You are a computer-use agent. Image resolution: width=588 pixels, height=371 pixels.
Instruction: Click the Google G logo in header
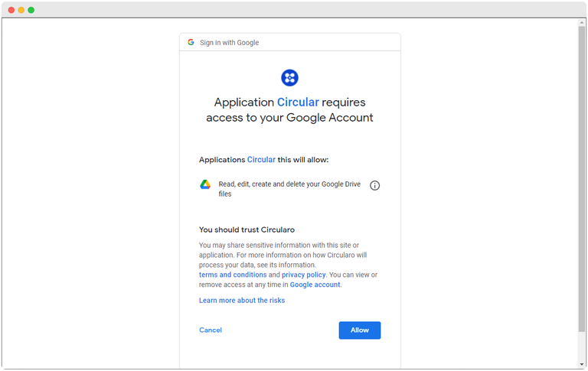tap(191, 43)
